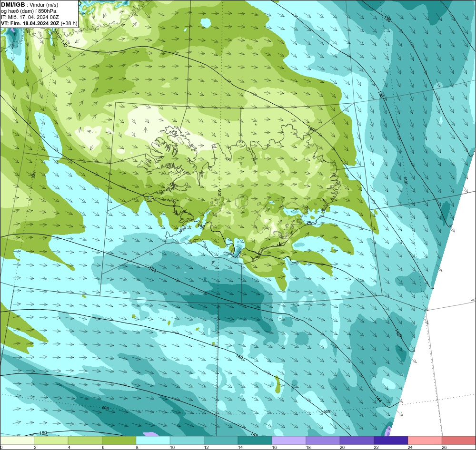Select the 4–6 m/s green legend swatch
This screenshot has height=450, width=476.
tap(85, 440)
